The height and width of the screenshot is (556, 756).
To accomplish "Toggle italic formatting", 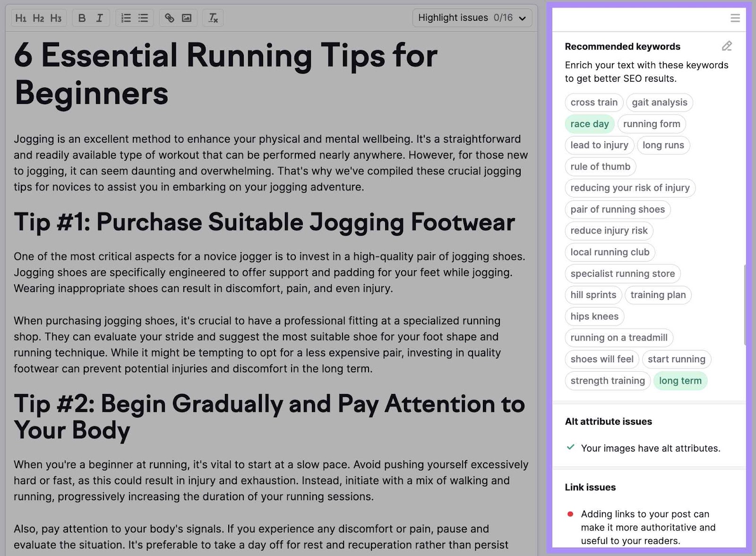I will (99, 17).
